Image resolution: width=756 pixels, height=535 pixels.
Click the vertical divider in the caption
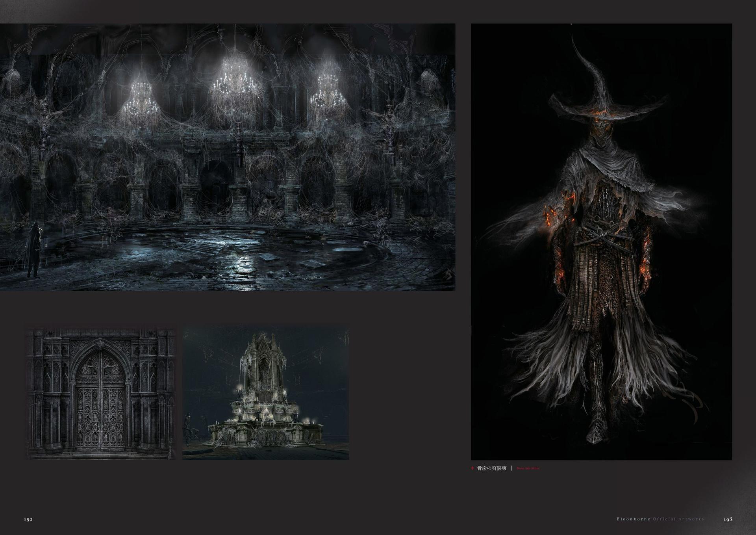[x=511, y=468]
